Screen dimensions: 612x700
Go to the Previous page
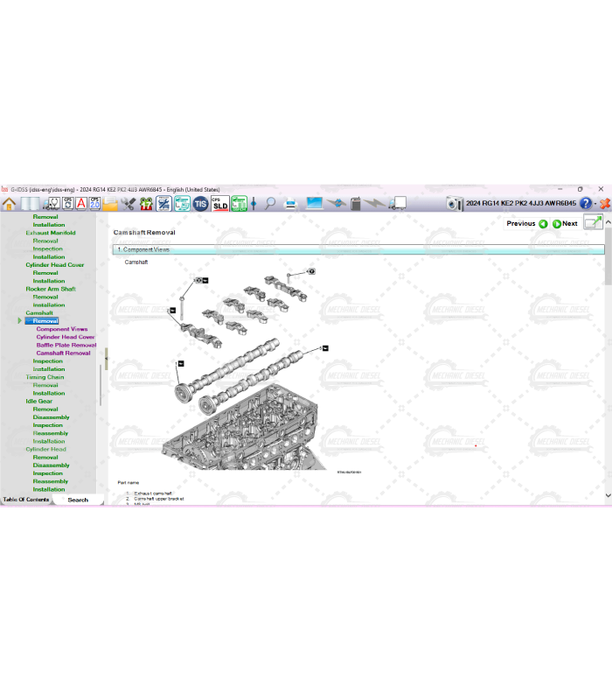pyautogui.click(x=526, y=224)
